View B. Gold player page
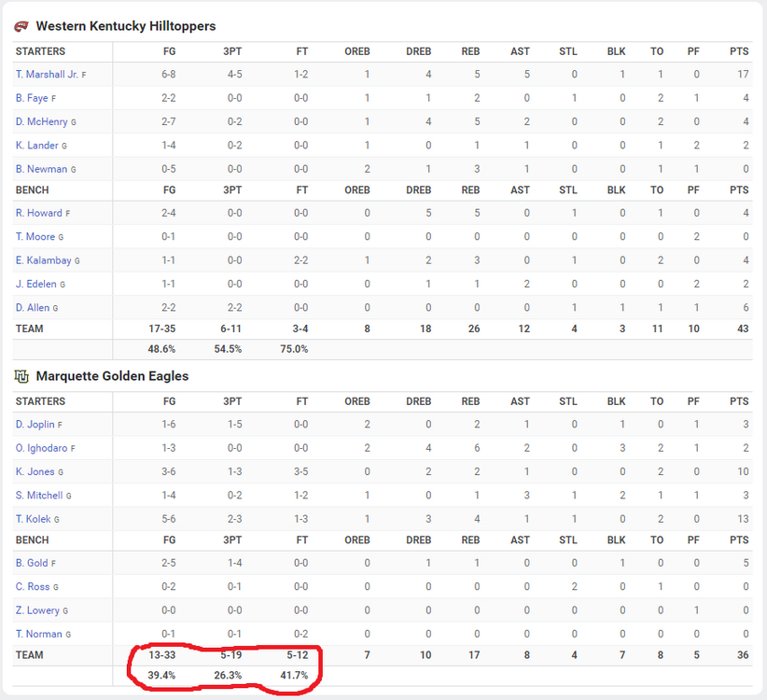This screenshot has height=700, width=767. coord(32,563)
